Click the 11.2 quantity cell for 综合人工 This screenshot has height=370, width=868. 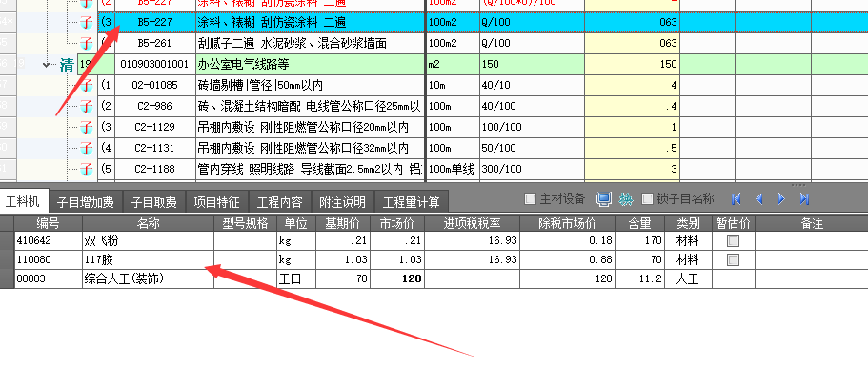tap(639, 278)
